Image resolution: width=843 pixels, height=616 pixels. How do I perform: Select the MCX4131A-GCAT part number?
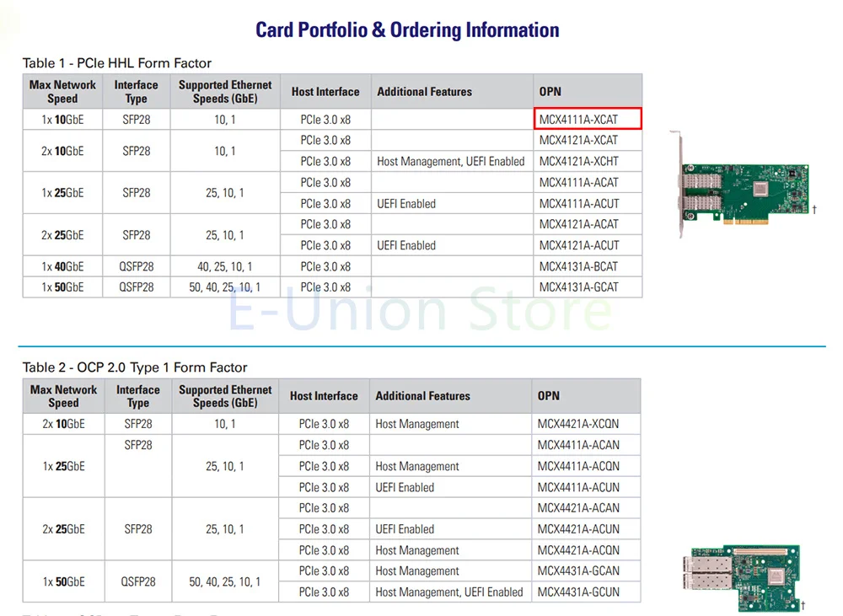coord(578,287)
